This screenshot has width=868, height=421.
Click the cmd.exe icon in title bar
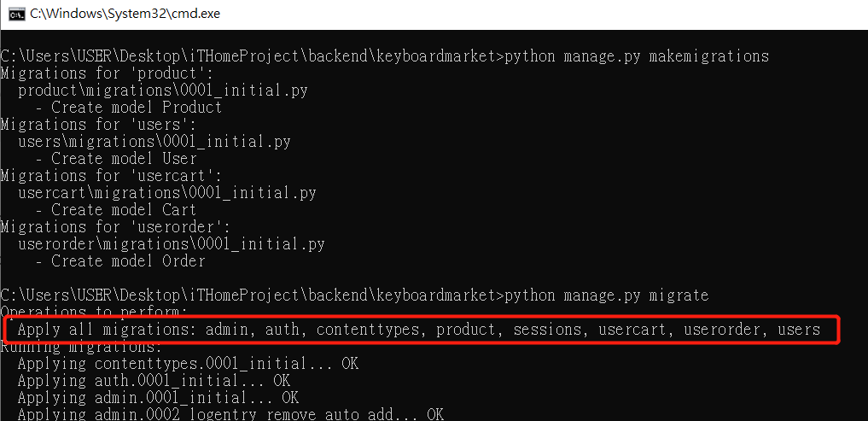click(16, 15)
